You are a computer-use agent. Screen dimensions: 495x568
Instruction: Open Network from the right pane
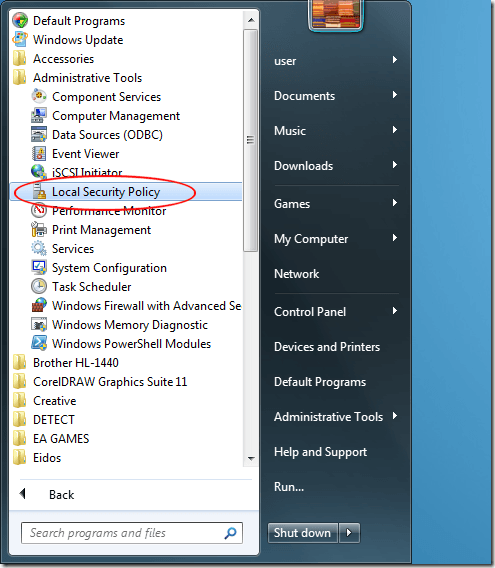[296, 273]
